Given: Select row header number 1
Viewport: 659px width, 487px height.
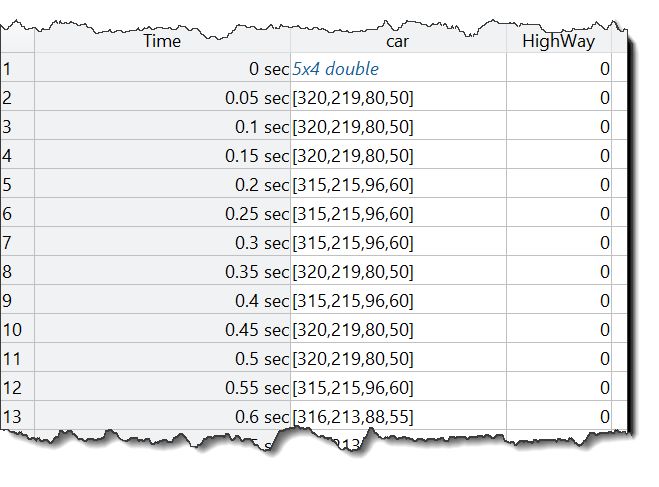Looking at the screenshot, I should pyautogui.click(x=17, y=69).
